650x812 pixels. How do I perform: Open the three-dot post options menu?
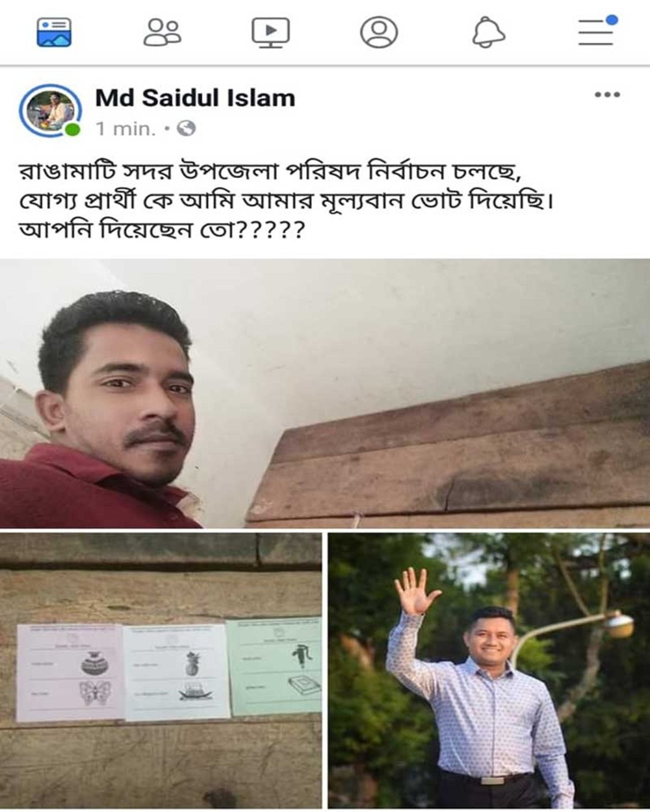point(607,95)
